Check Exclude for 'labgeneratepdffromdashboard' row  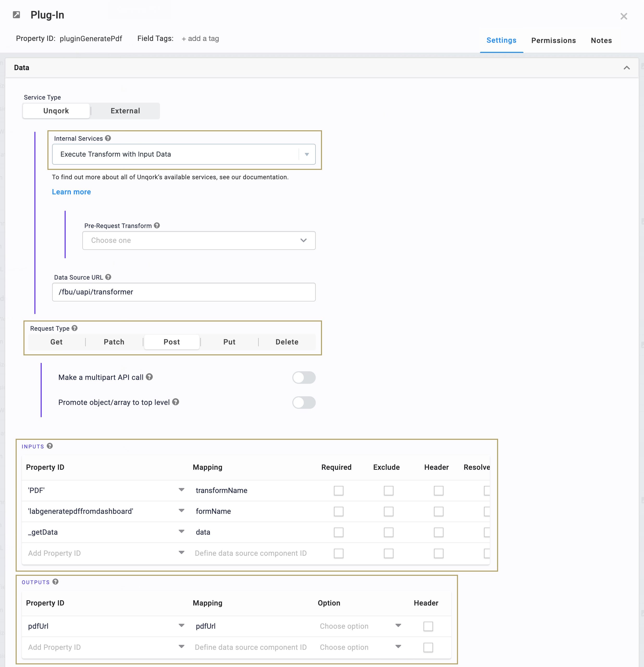click(388, 511)
